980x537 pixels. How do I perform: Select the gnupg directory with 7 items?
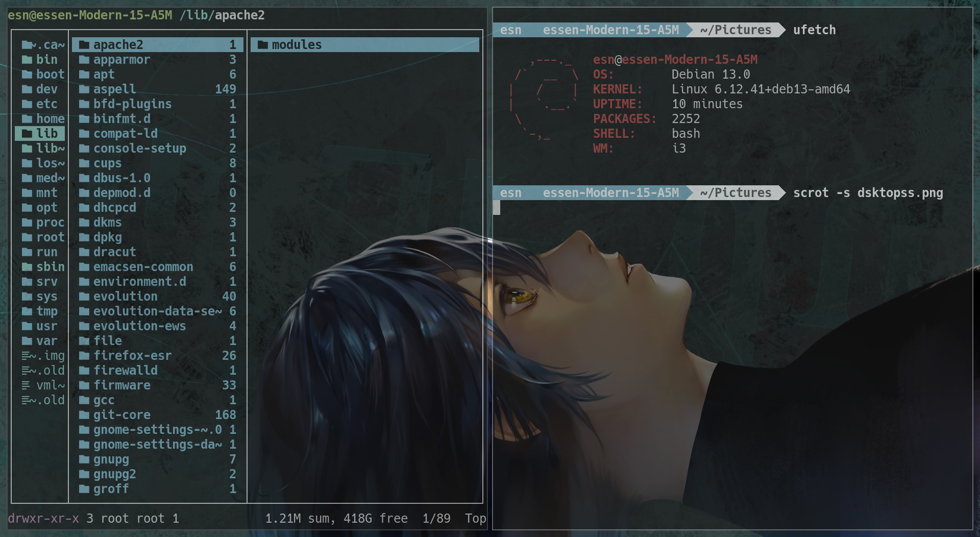point(158,459)
